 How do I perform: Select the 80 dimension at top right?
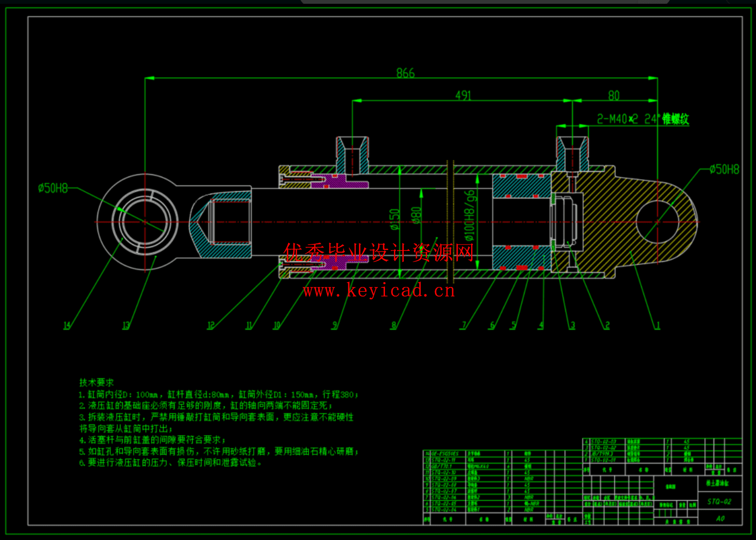(613, 95)
